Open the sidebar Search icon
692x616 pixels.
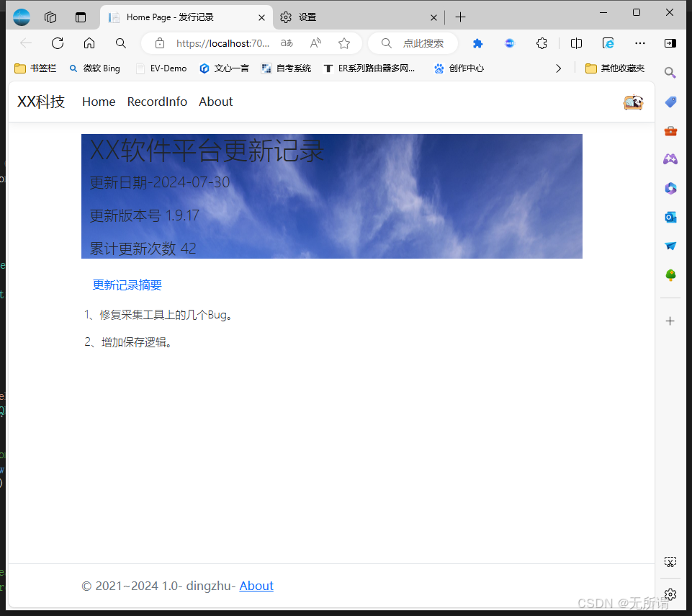click(x=670, y=73)
